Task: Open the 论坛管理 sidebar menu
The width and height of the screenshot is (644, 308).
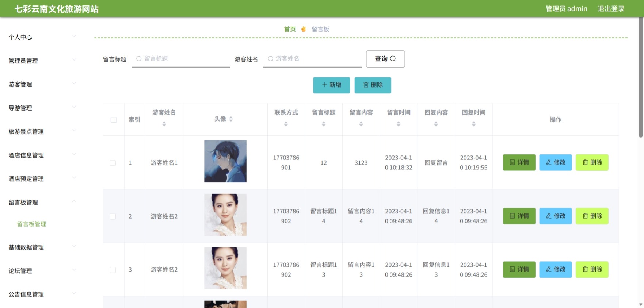Action: tap(42, 271)
